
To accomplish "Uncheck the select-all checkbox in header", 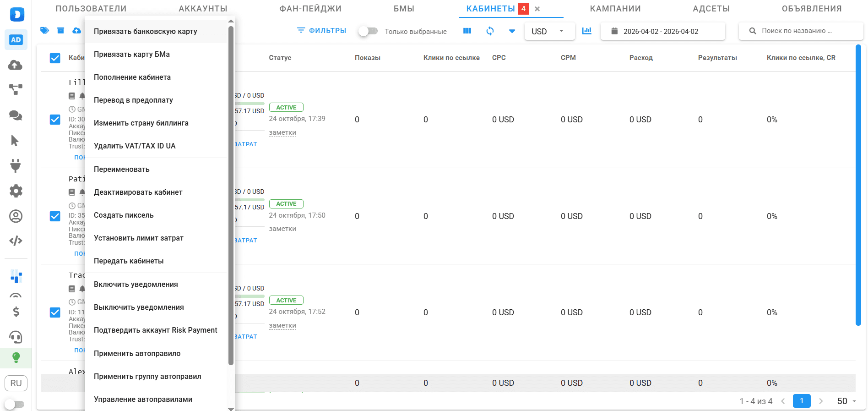I will click(55, 58).
